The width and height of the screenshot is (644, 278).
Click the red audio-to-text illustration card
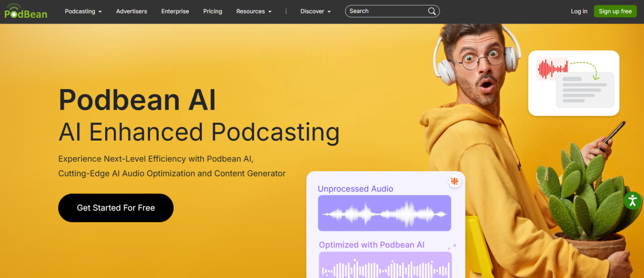[x=574, y=83]
